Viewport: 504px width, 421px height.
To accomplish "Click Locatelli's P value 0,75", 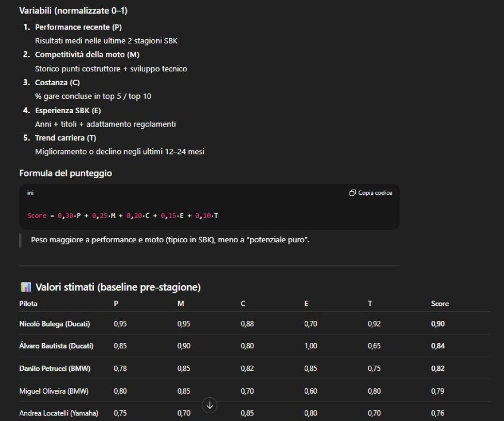I will click(x=120, y=413).
